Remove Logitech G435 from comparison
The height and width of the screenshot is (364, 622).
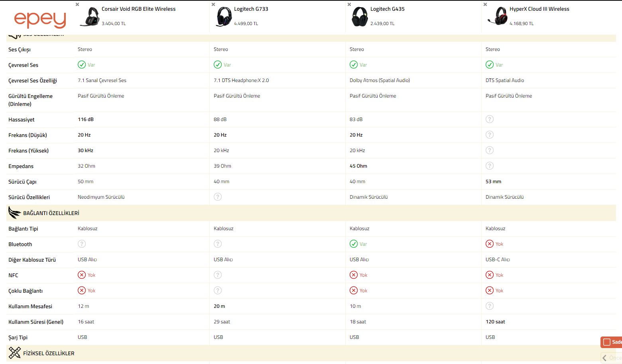pyautogui.click(x=349, y=4)
